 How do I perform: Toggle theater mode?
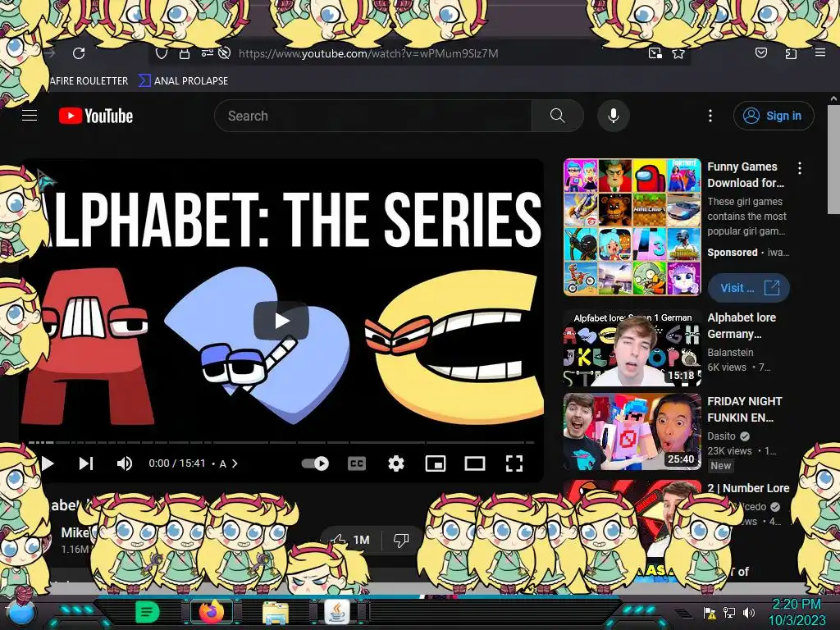(475, 463)
